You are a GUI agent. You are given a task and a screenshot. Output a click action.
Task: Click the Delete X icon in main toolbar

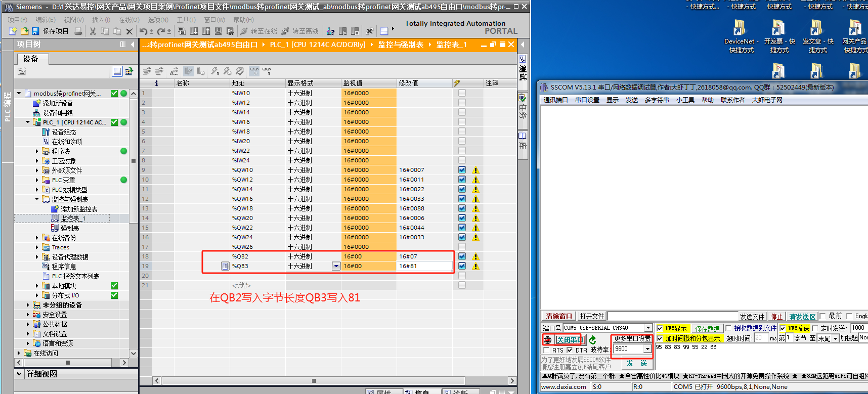pyautogui.click(x=129, y=31)
